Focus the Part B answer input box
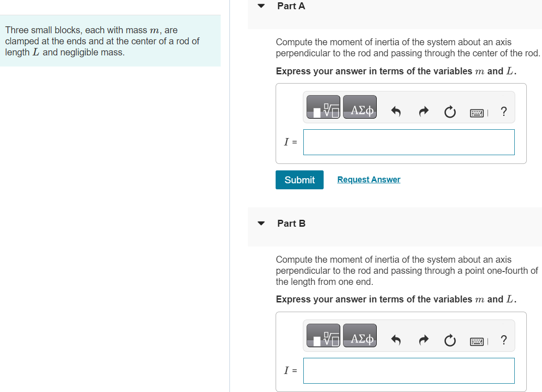The height and width of the screenshot is (392, 542). [x=409, y=371]
